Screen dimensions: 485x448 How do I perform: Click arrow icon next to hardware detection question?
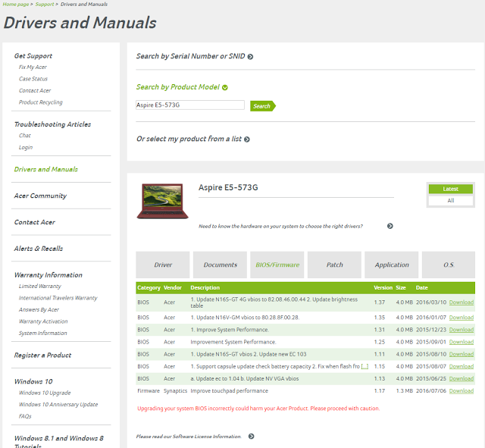(x=390, y=226)
